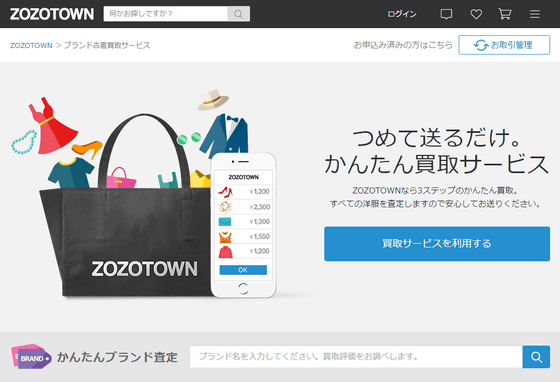Viewport: 560px width, 382px height.
Task: Click the ¥1,550 price row on phone
Action: click(x=243, y=236)
